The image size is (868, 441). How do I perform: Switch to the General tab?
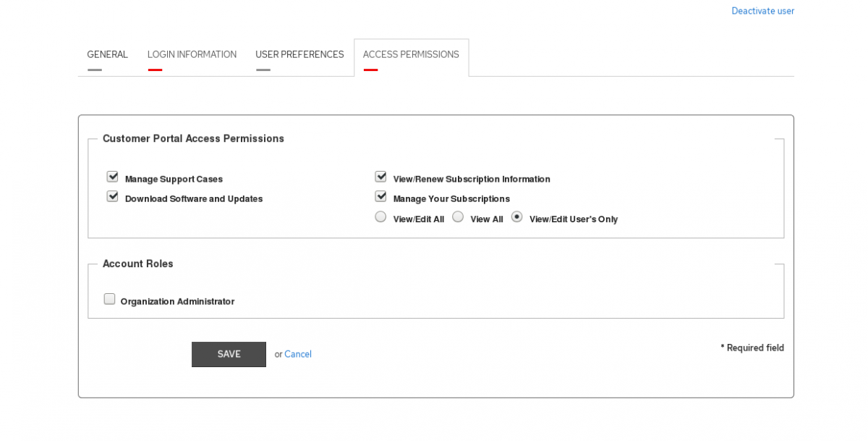click(107, 54)
